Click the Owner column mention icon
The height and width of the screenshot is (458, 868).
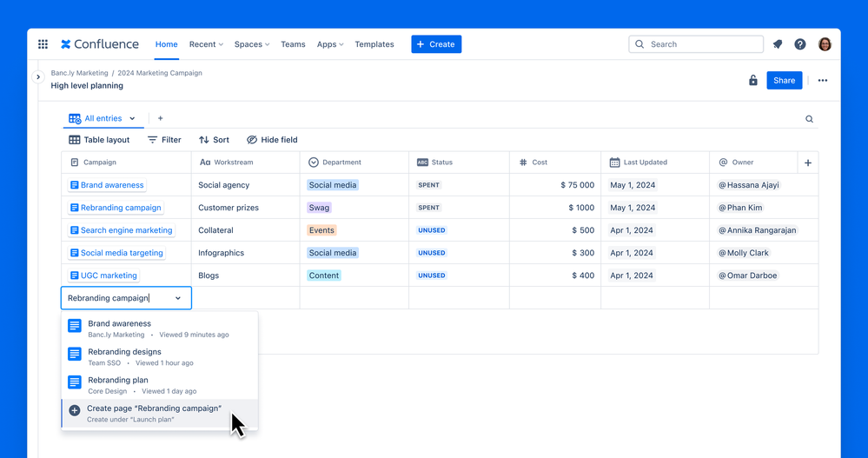(x=723, y=163)
